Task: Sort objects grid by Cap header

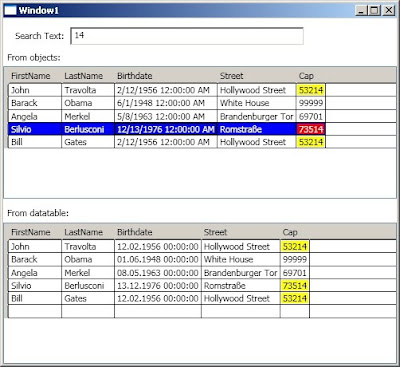Action: tap(311, 76)
